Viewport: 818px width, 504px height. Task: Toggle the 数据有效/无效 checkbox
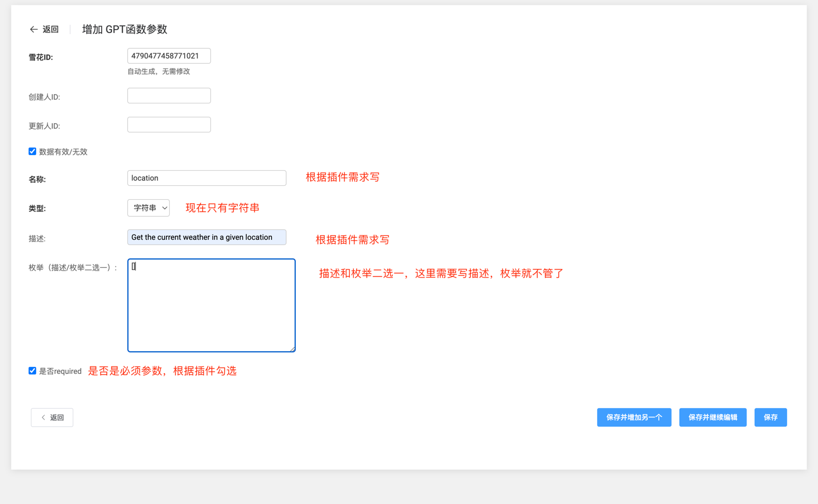[33, 152]
